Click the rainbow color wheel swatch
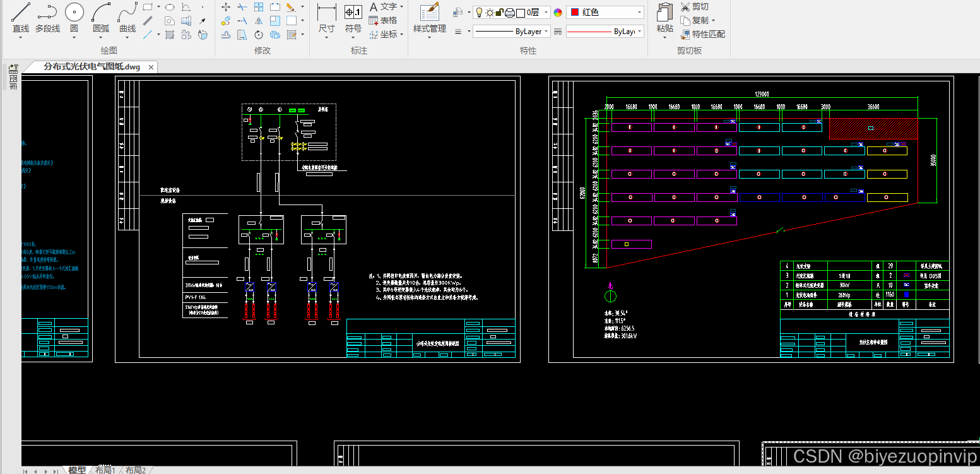 (x=558, y=13)
